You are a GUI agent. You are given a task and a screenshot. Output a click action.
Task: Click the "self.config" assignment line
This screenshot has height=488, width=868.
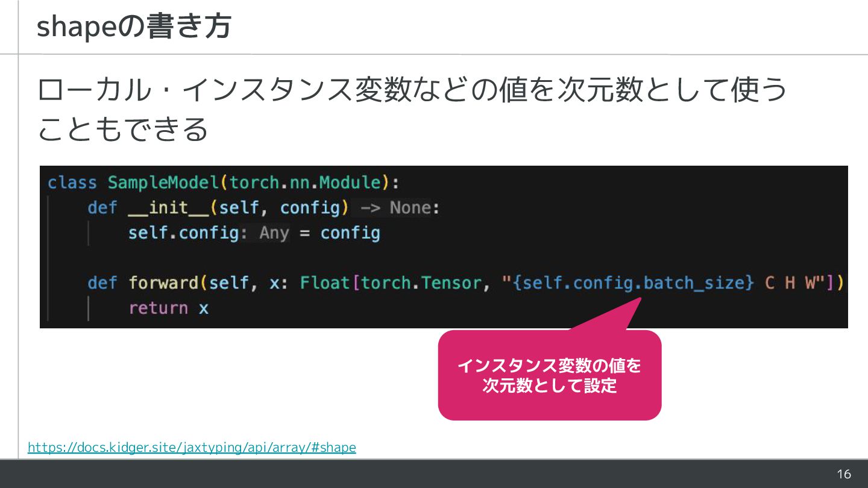pos(254,233)
